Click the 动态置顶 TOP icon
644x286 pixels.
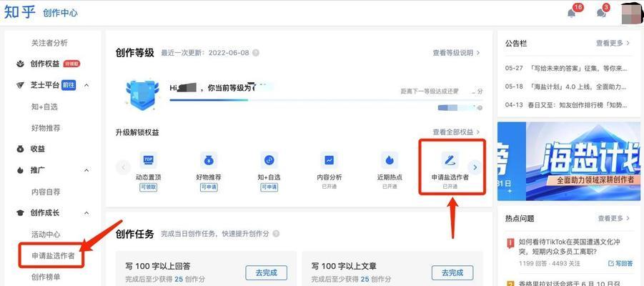pos(148,160)
